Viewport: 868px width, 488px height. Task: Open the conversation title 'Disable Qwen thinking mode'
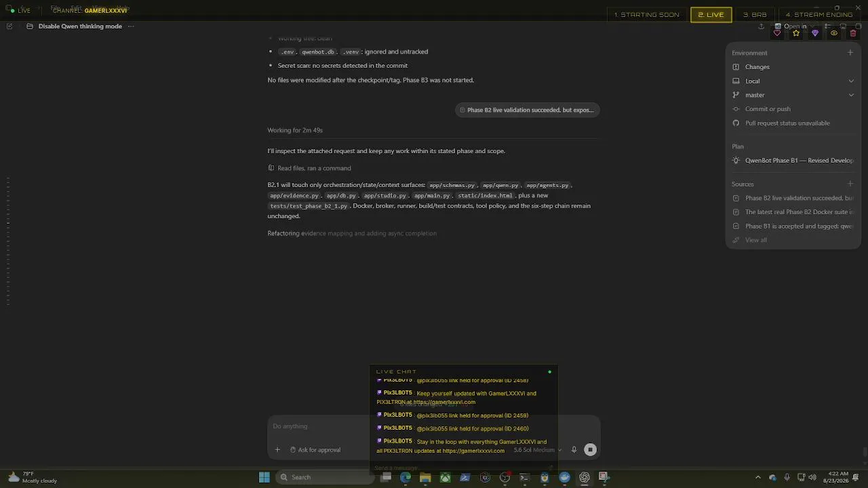click(x=80, y=26)
